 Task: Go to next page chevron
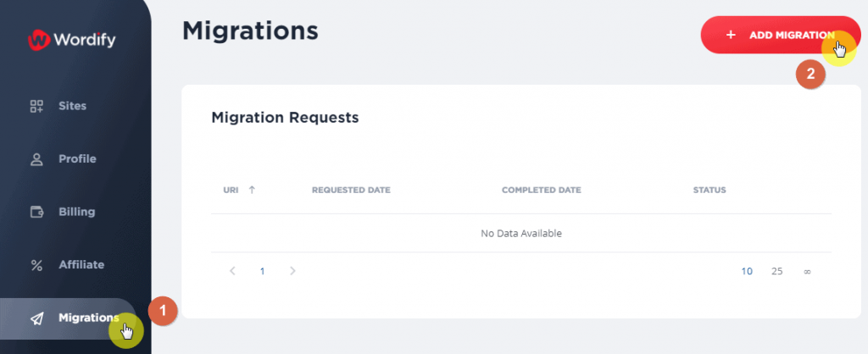tap(292, 271)
